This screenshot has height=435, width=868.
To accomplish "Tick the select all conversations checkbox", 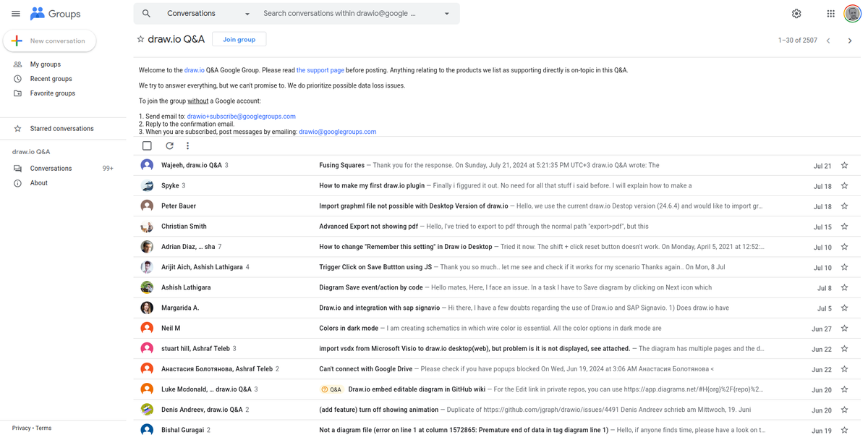I will pos(147,145).
